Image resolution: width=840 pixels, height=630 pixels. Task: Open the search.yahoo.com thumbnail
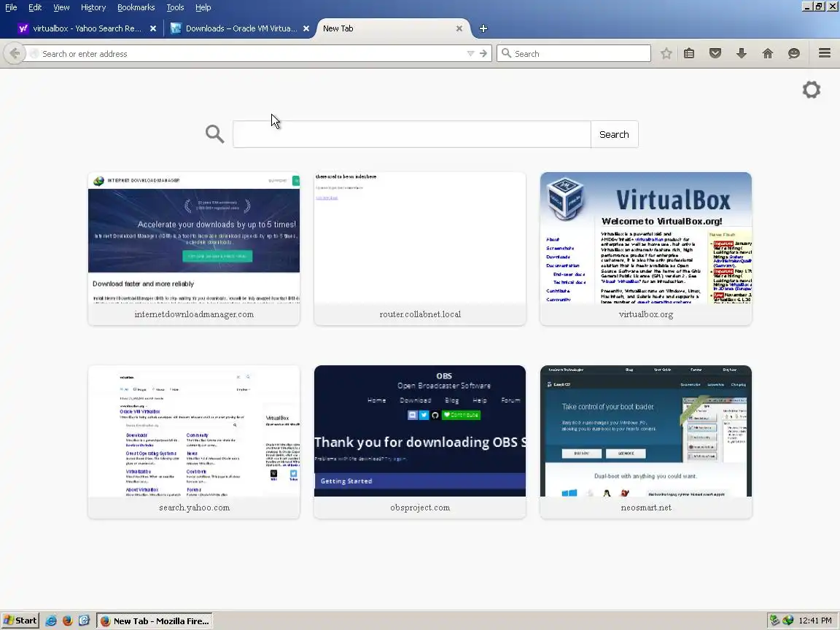pos(194,442)
